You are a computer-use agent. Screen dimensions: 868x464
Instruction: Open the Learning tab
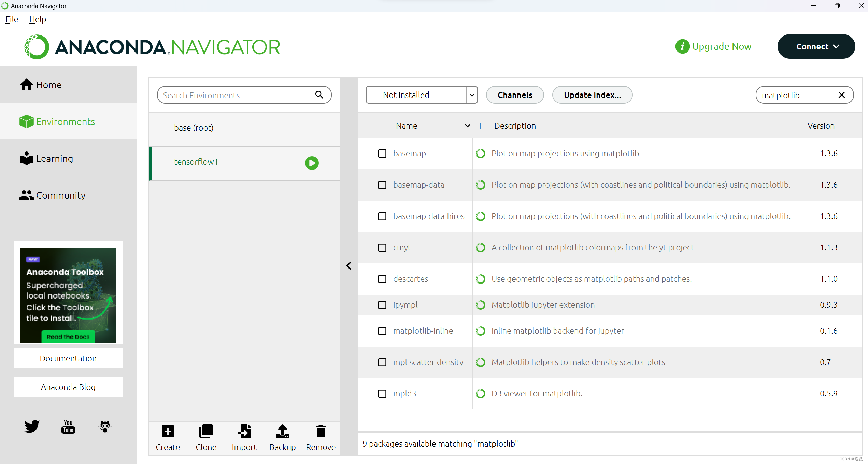68,158
